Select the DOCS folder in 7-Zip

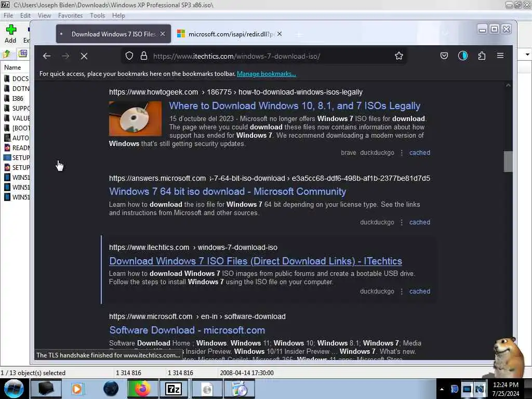(x=16, y=79)
